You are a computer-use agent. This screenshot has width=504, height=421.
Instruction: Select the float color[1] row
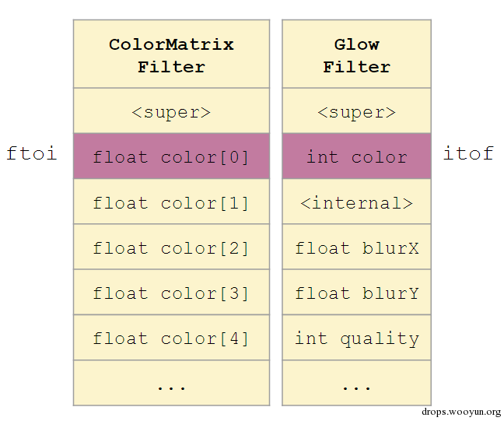tap(171, 202)
